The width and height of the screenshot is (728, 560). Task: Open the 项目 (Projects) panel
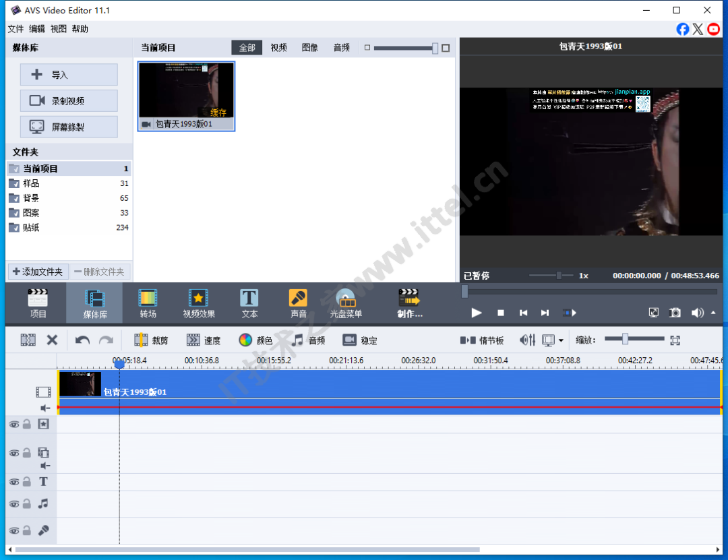point(38,303)
